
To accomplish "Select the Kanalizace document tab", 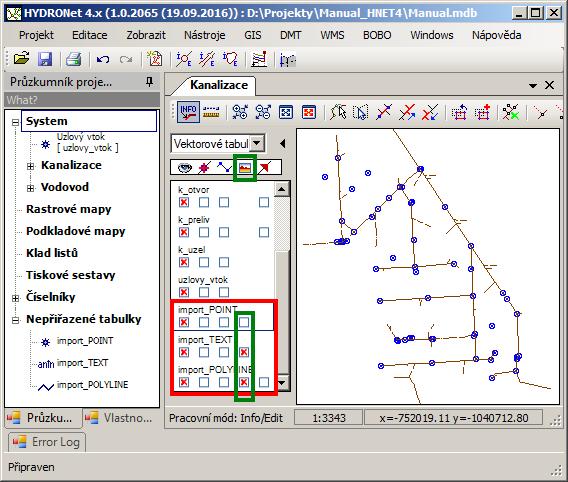I will point(219,85).
